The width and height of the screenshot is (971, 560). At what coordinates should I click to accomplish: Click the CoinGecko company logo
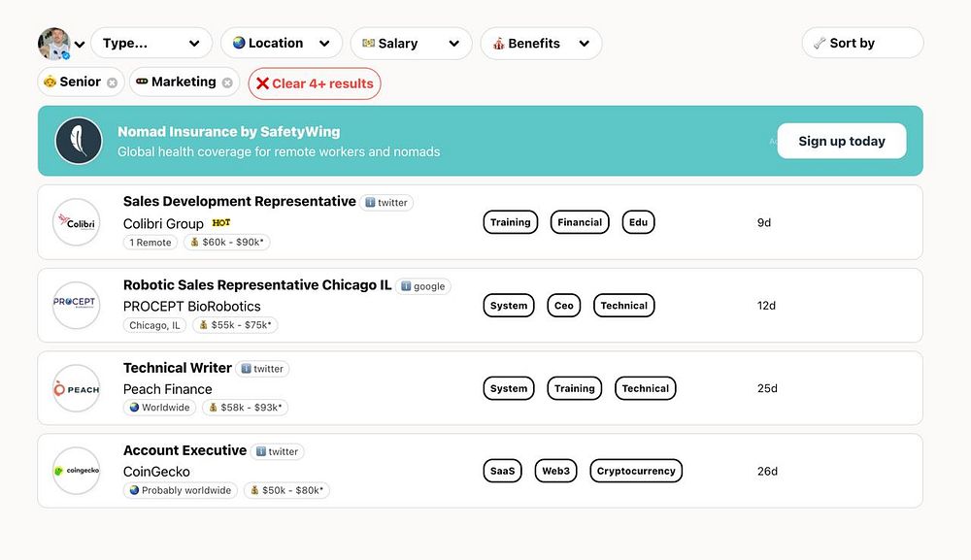[76, 472]
